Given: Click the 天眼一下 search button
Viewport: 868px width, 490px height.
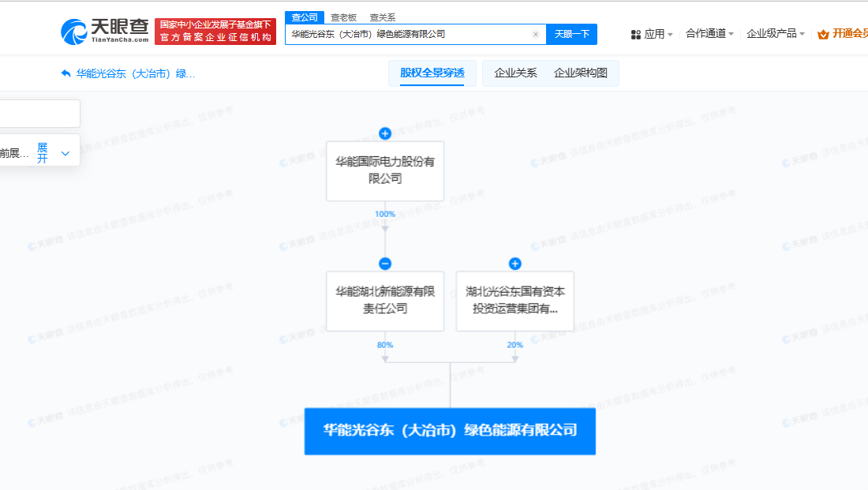Looking at the screenshot, I should [571, 34].
